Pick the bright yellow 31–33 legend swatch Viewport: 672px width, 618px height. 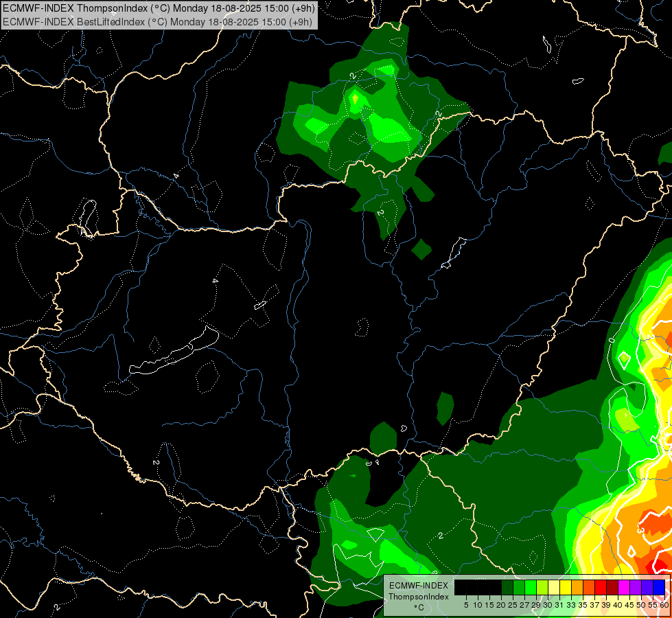pos(566,588)
